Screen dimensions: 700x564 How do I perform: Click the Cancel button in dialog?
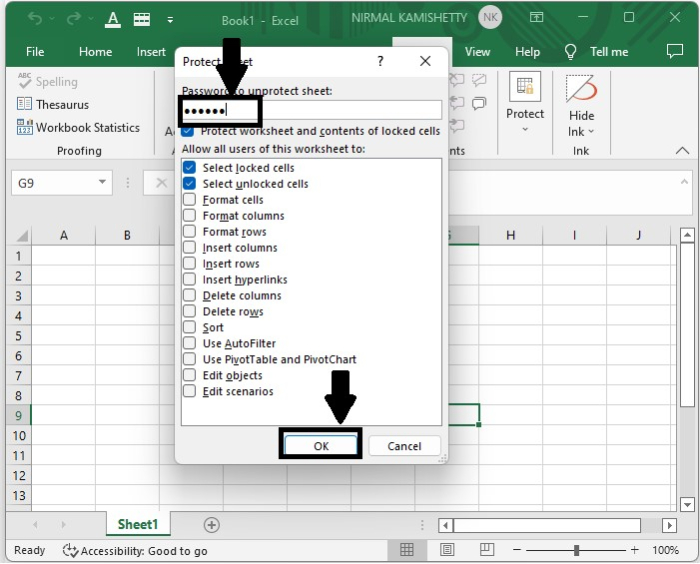[x=404, y=446]
